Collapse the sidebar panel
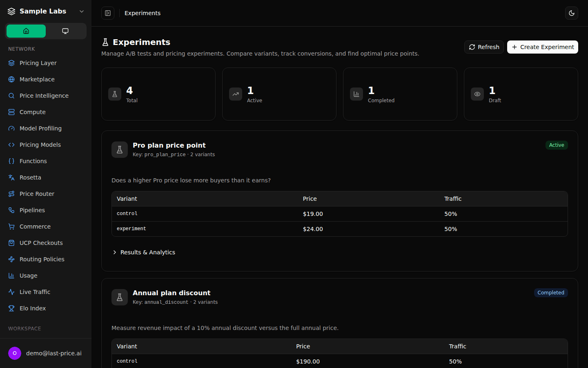Screen dimensions: 588x368 click(x=108, y=13)
